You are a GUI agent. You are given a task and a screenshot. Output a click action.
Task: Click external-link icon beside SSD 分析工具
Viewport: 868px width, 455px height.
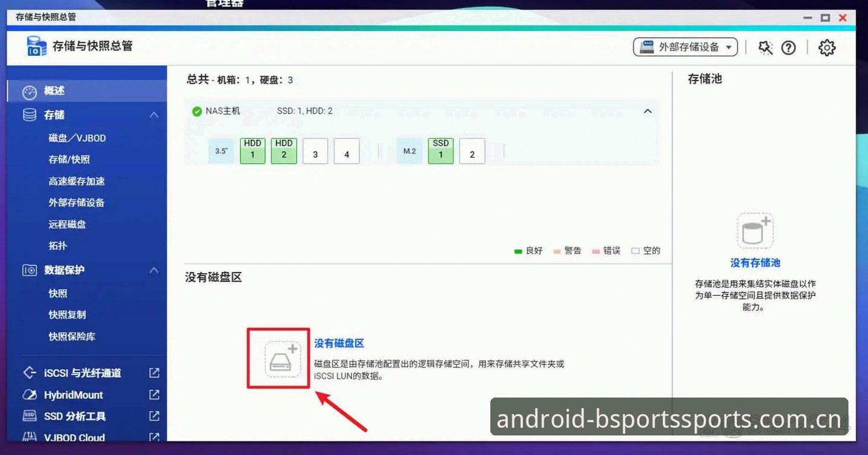(x=154, y=416)
